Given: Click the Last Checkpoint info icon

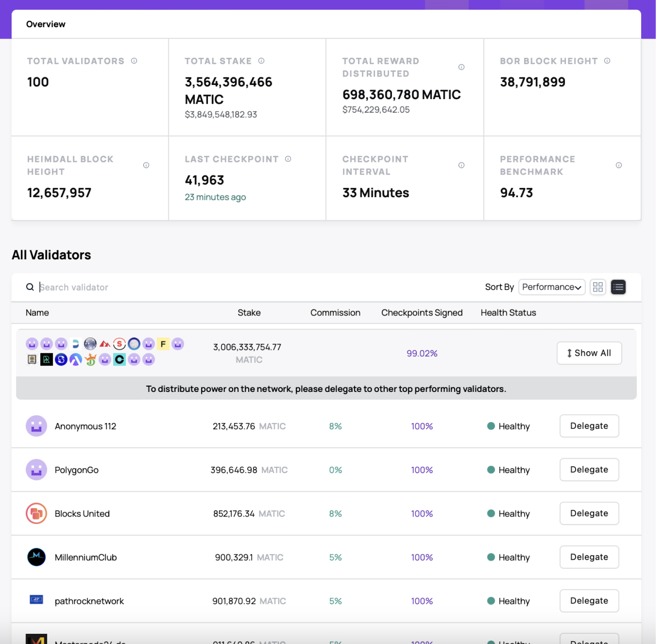Looking at the screenshot, I should click(x=288, y=159).
